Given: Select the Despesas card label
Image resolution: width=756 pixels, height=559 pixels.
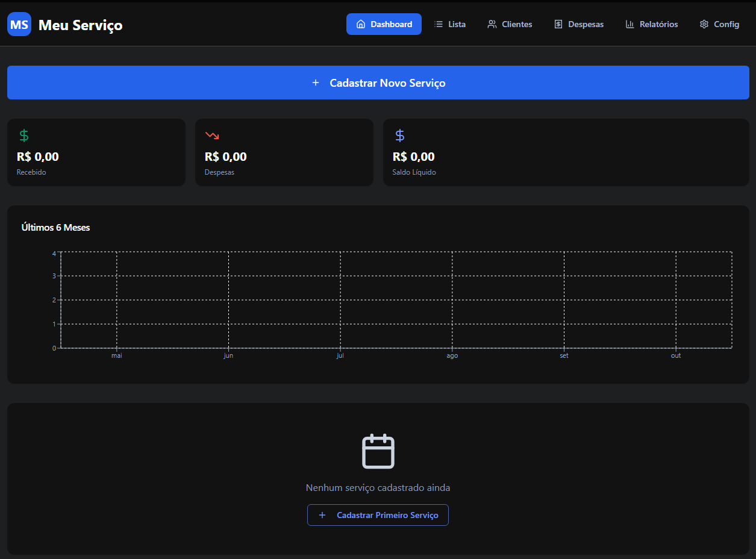Looking at the screenshot, I should [219, 172].
